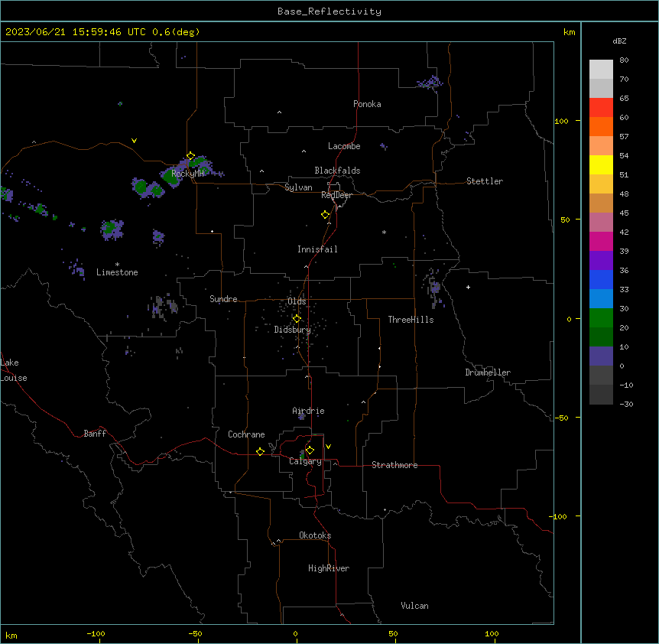This screenshot has width=659, height=644.
Task: Click the dBZ legend heading
Action: pos(619,41)
